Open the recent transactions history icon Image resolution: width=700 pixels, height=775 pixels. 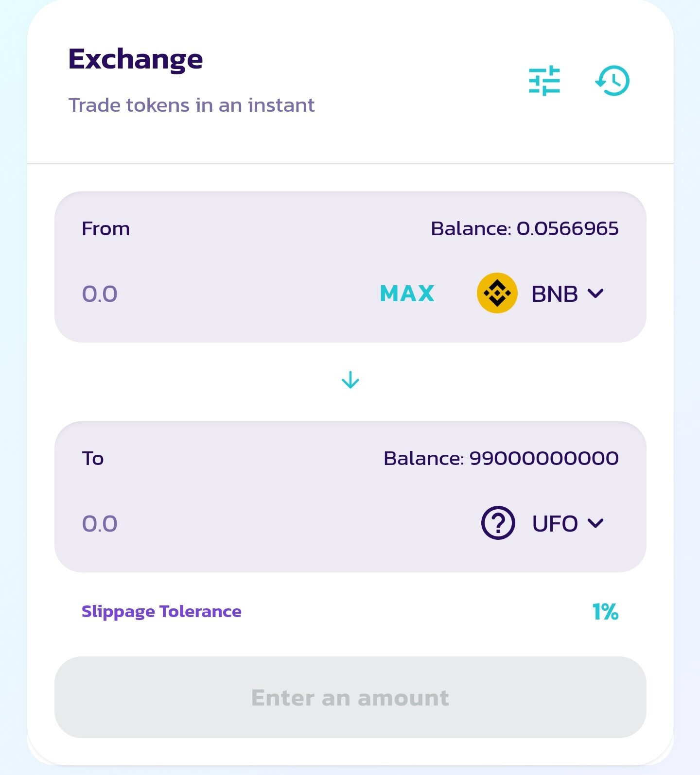coord(612,81)
